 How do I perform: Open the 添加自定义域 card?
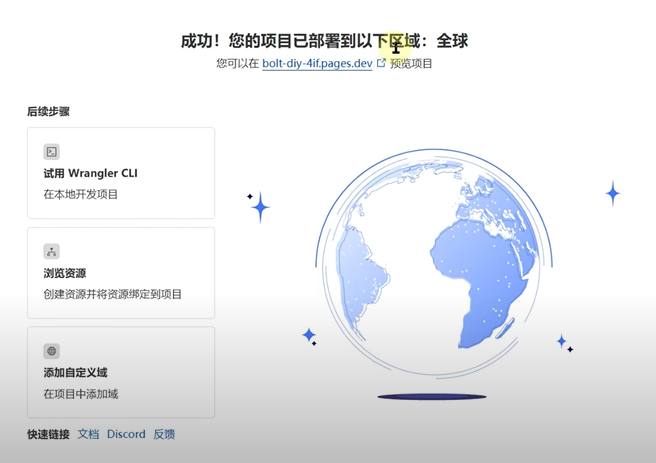(x=121, y=372)
